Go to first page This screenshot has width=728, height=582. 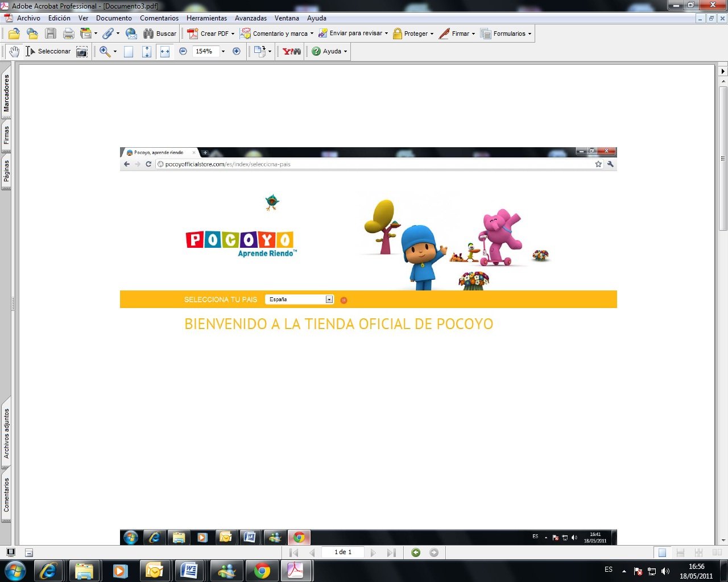point(294,552)
